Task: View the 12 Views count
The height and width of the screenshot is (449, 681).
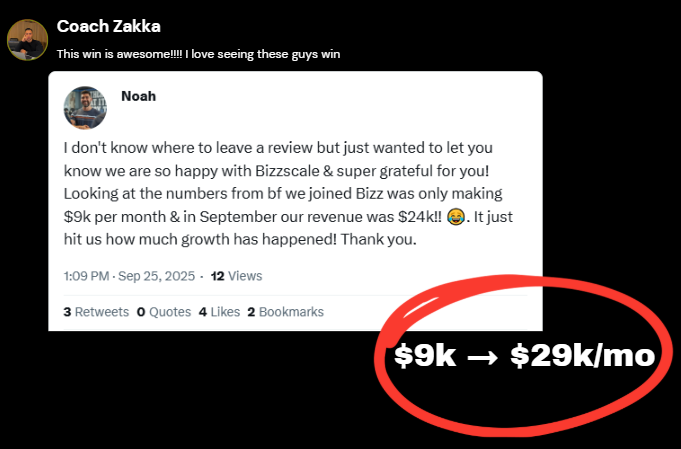Action: [237, 276]
